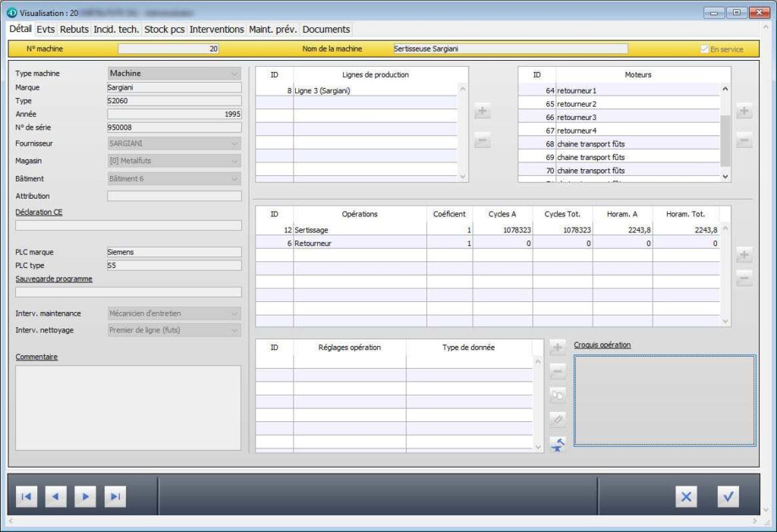
Task: Go to previous record arrow
Action: tap(55, 496)
